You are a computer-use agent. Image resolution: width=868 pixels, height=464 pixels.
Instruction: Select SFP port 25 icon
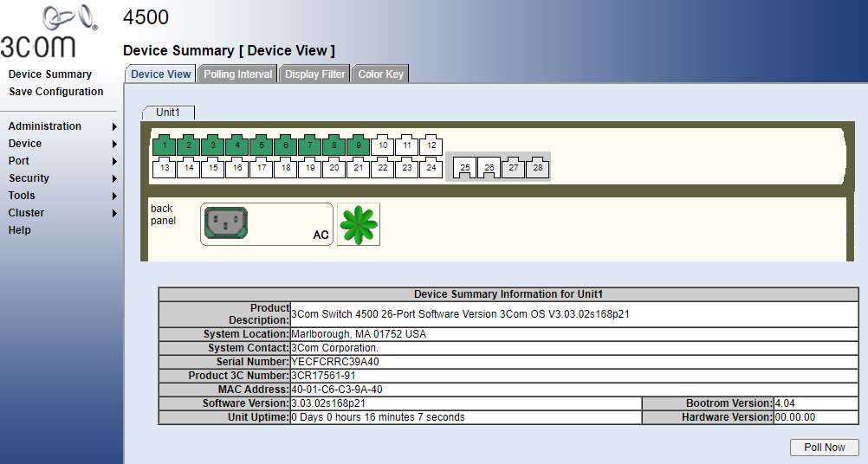[465, 168]
